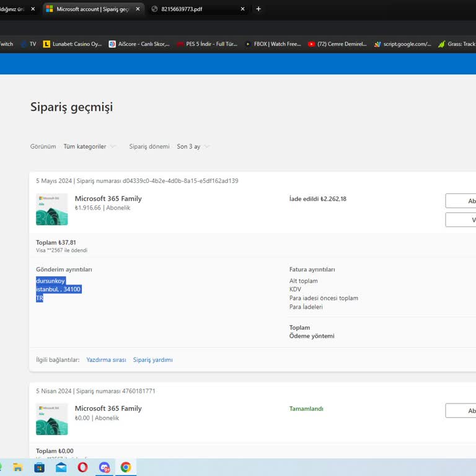The image size is (476, 476).
Task: Click the Sipariş yardımı link
Action: [152, 359]
